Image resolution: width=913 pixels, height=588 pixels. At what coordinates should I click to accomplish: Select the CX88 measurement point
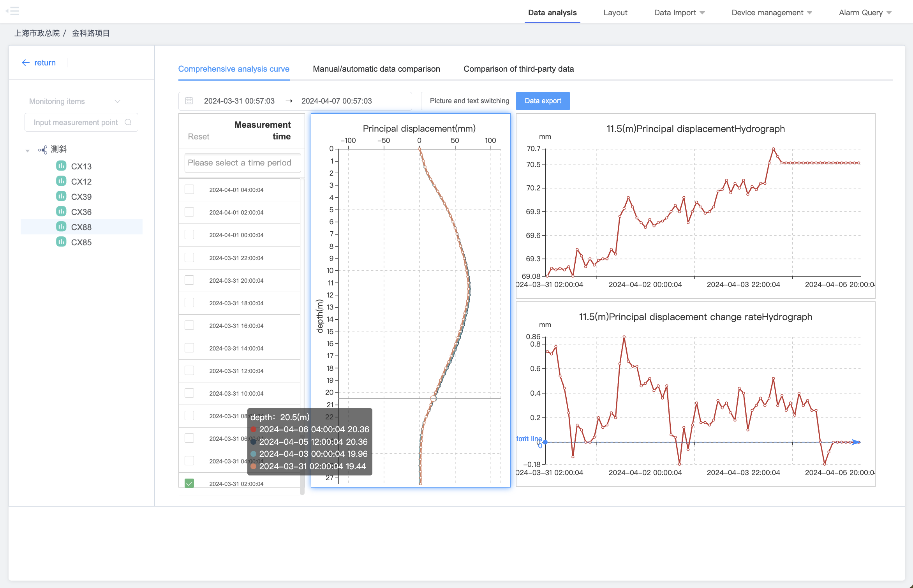coord(81,227)
